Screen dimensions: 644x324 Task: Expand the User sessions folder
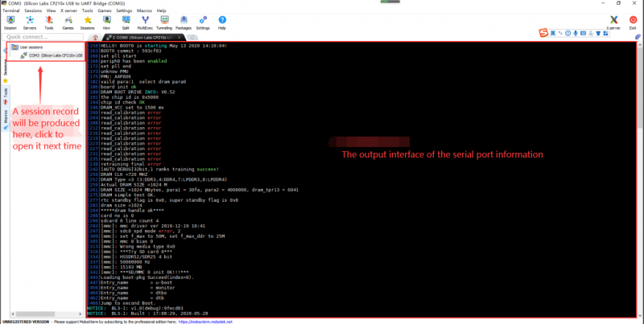[x=31, y=47]
